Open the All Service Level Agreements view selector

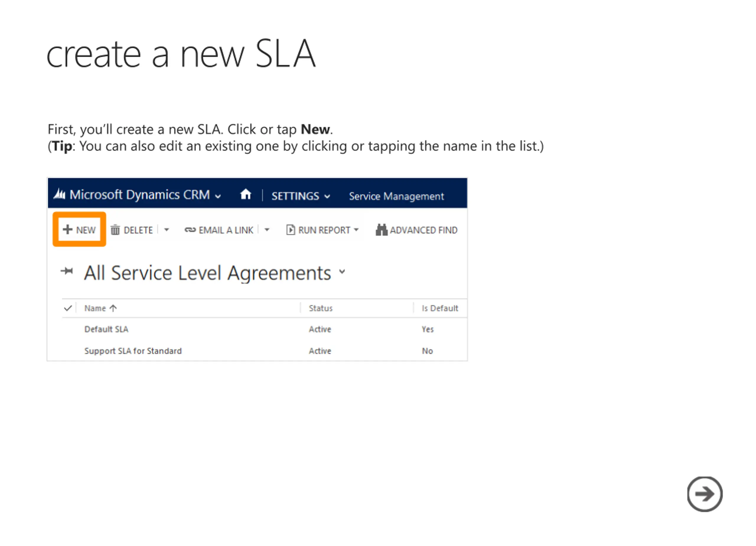(343, 272)
